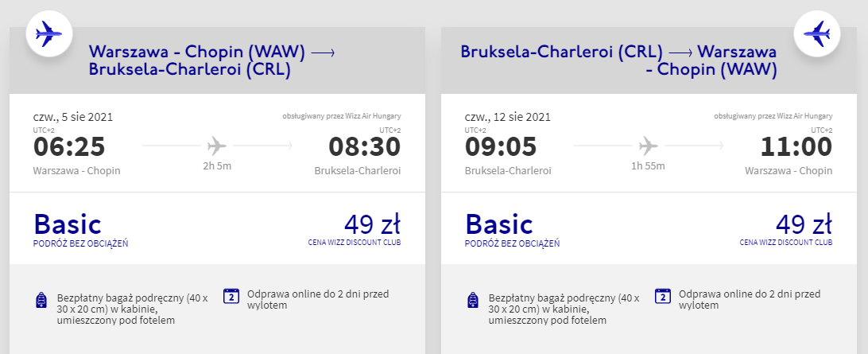868x354 pixels.
Task: Click the 49 zł price on the outbound flight
Action: pos(372,223)
